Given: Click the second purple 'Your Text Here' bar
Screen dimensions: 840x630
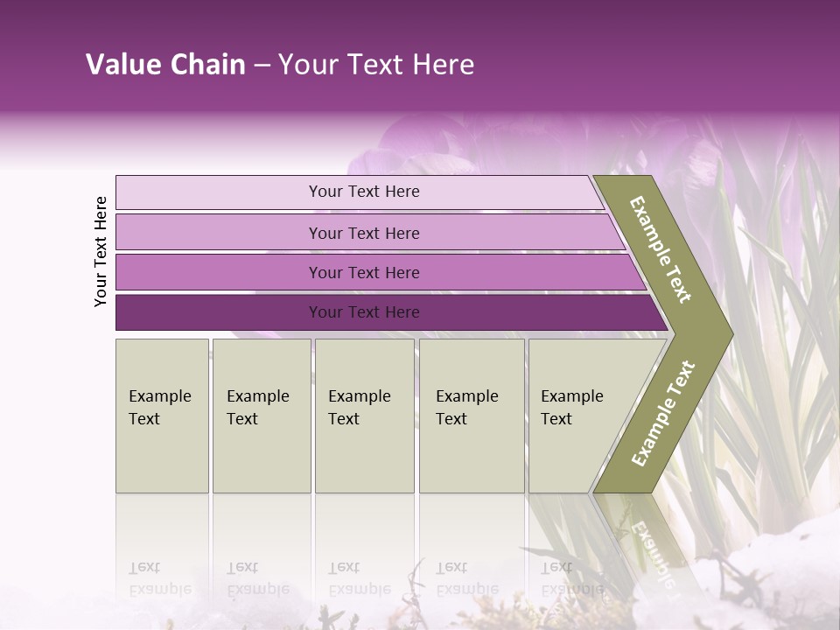Looking at the screenshot, I should [363, 233].
